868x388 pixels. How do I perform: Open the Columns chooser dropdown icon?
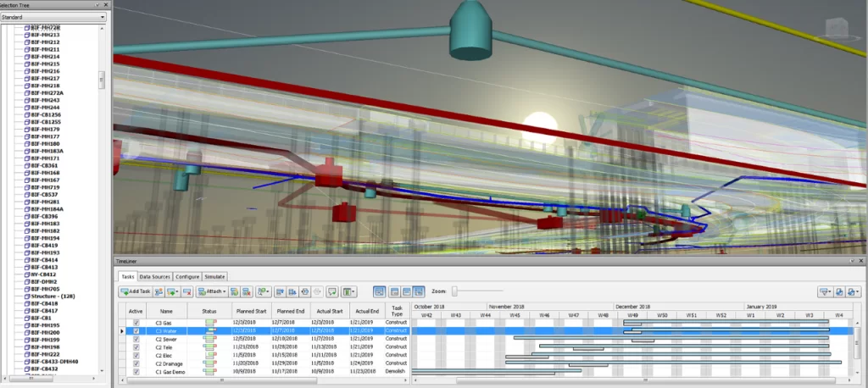[x=350, y=291]
